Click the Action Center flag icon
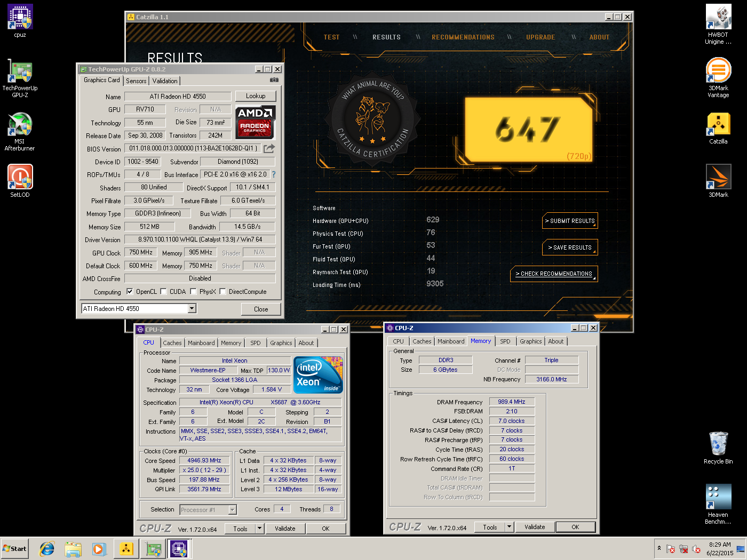The image size is (747, 560). [671, 549]
